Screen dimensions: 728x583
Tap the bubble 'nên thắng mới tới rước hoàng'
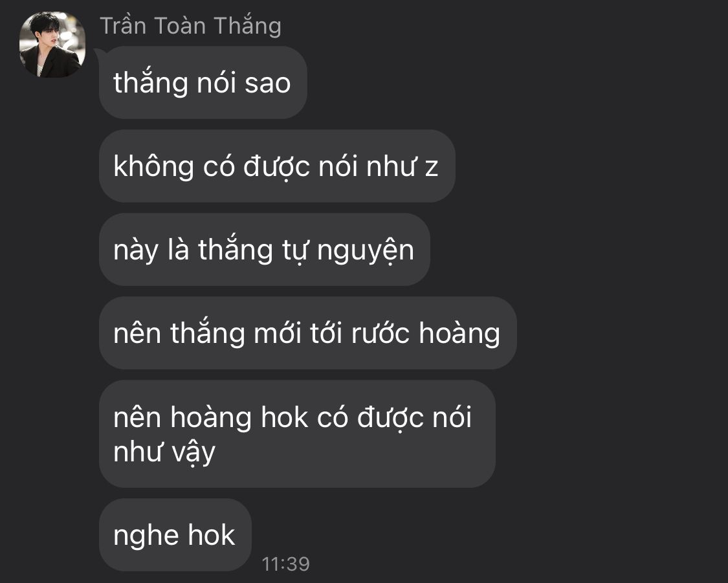[308, 333]
